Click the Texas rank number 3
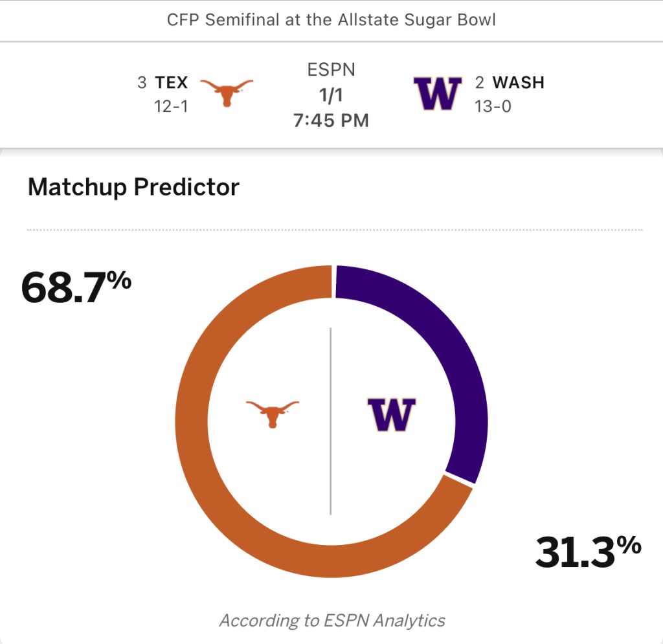663x644 pixels. coord(142,83)
